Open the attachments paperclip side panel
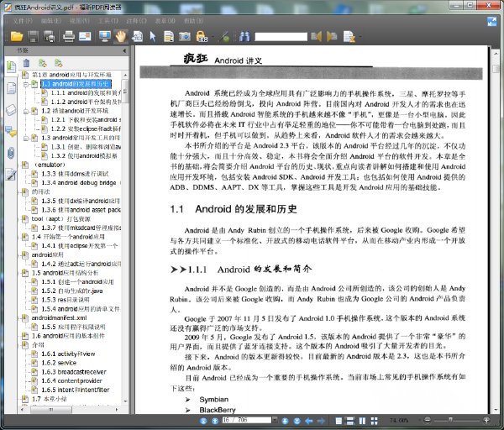This screenshot has width=504, height=430. click(11, 153)
